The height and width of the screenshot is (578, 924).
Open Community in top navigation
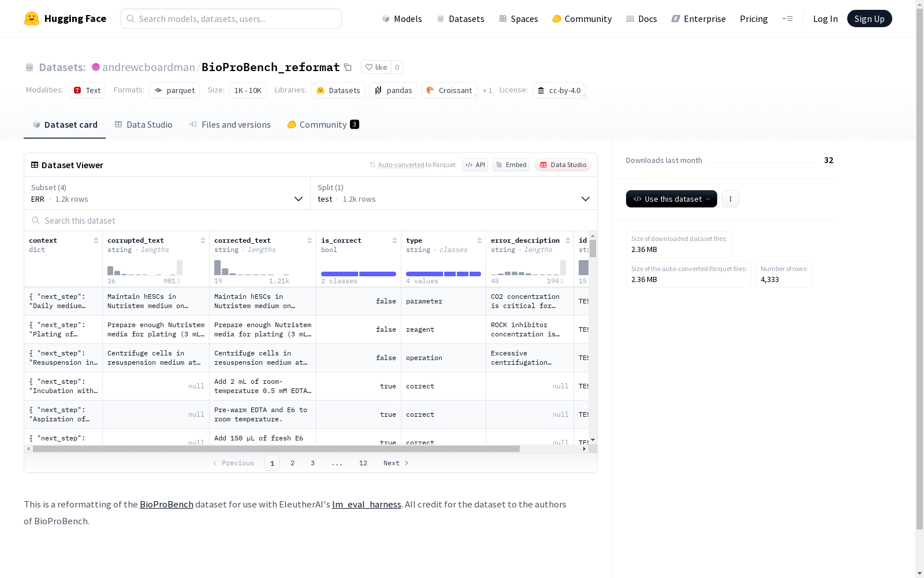point(582,18)
